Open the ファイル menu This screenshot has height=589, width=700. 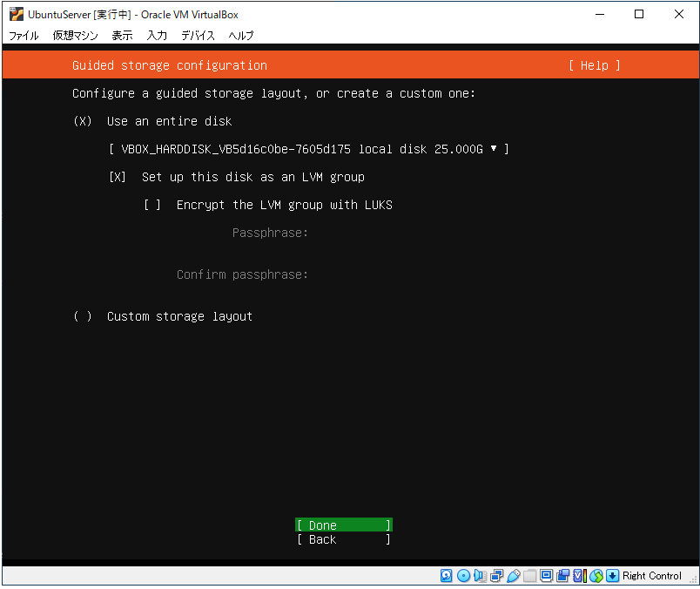click(x=24, y=36)
